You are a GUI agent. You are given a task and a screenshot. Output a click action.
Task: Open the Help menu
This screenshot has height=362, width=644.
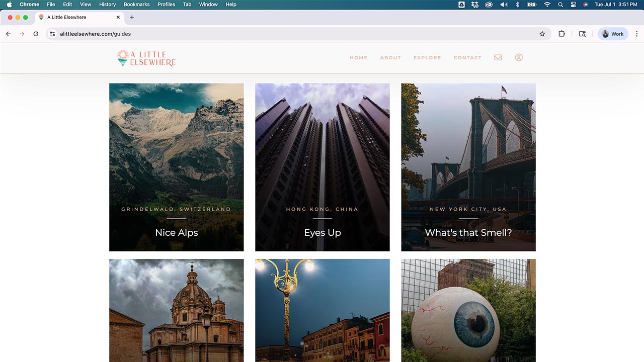pos(231,5)
